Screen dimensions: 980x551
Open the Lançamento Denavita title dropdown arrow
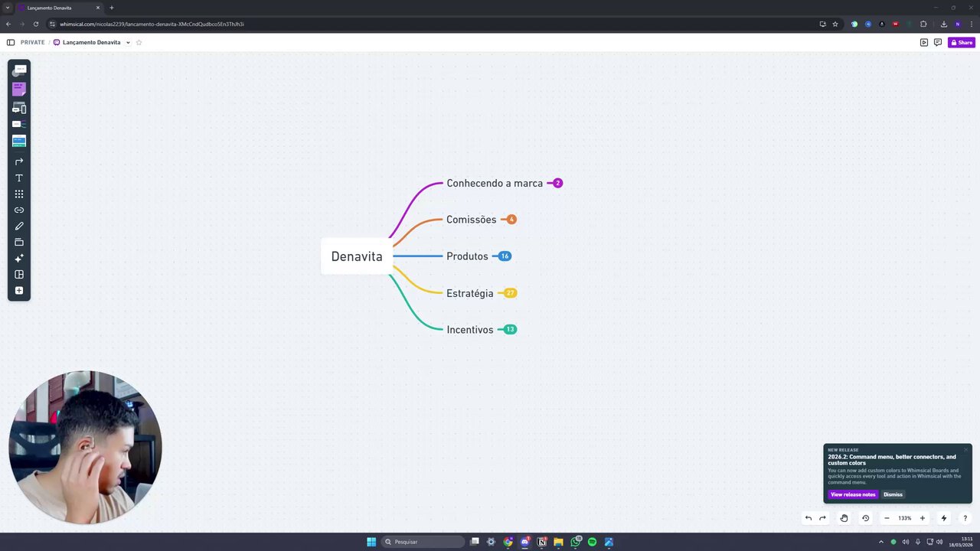pos(128,42)
